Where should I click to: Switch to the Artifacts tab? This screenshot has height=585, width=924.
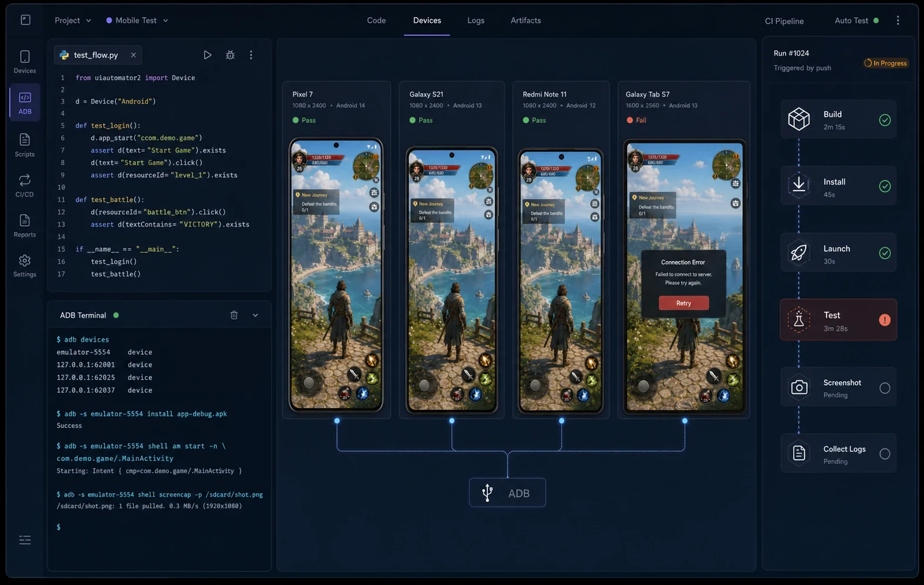pos(526,21)
